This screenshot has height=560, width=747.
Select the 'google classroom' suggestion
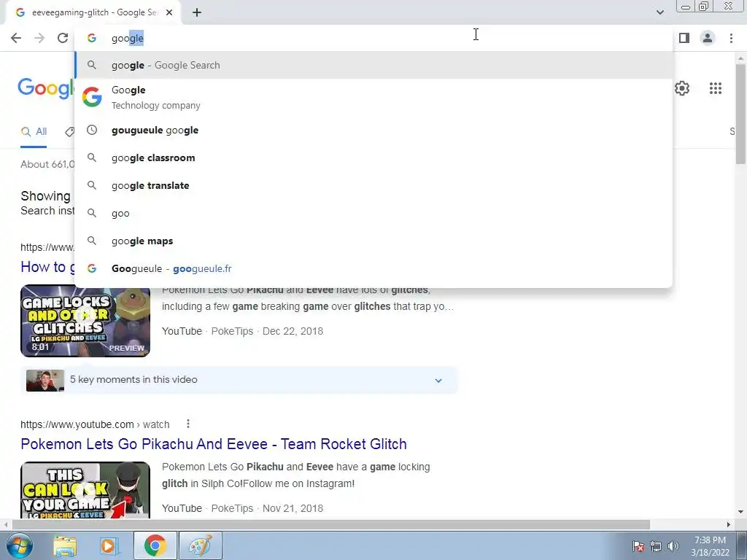pos(373,157)
